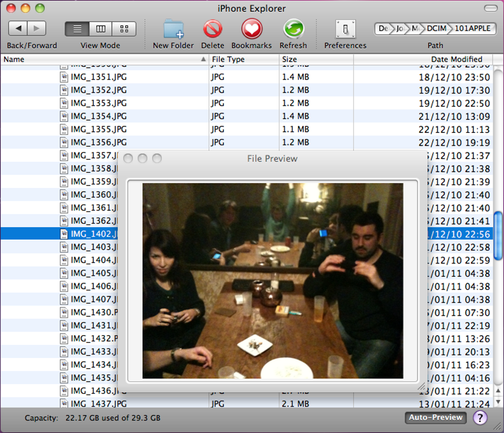Select the 'De' path segment

[x=383, y=29]
